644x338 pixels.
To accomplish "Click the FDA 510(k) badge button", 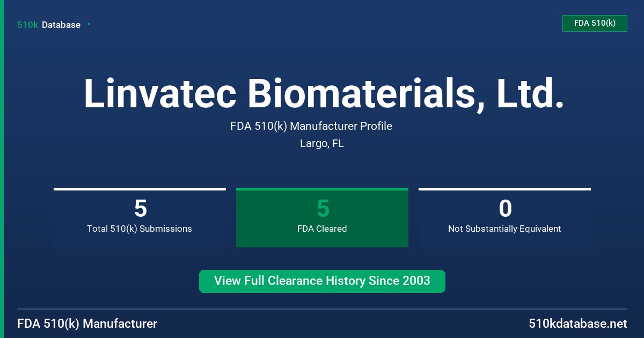I will point(595,23).
